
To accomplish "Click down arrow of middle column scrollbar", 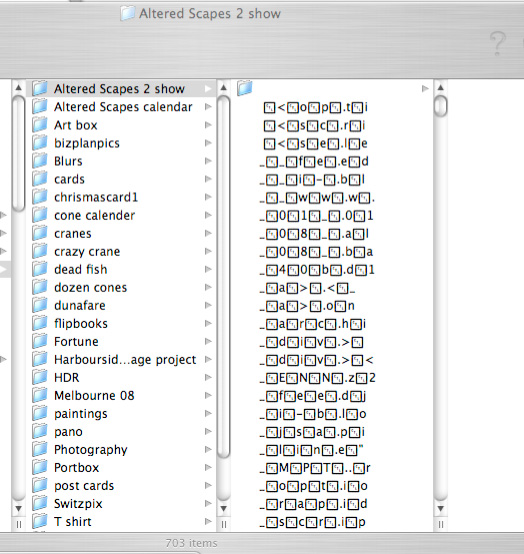I will pyautogui.click(x=223, y=509).
